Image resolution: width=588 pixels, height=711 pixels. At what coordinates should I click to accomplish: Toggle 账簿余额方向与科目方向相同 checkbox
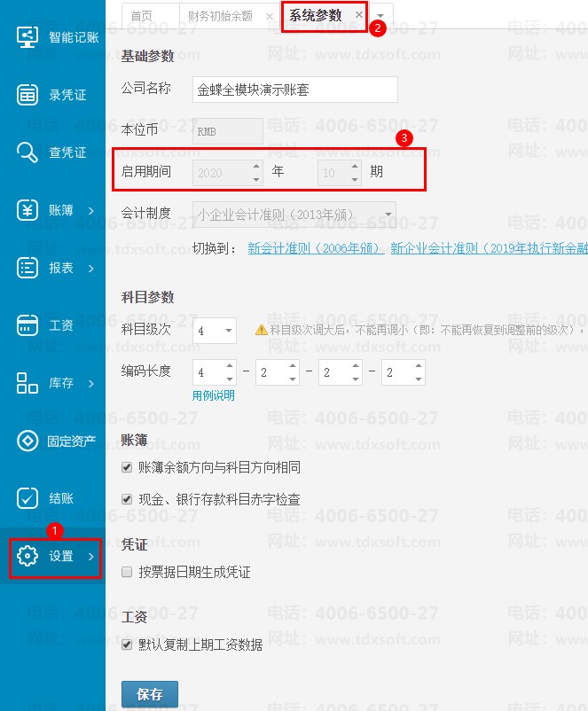(127, 467)
